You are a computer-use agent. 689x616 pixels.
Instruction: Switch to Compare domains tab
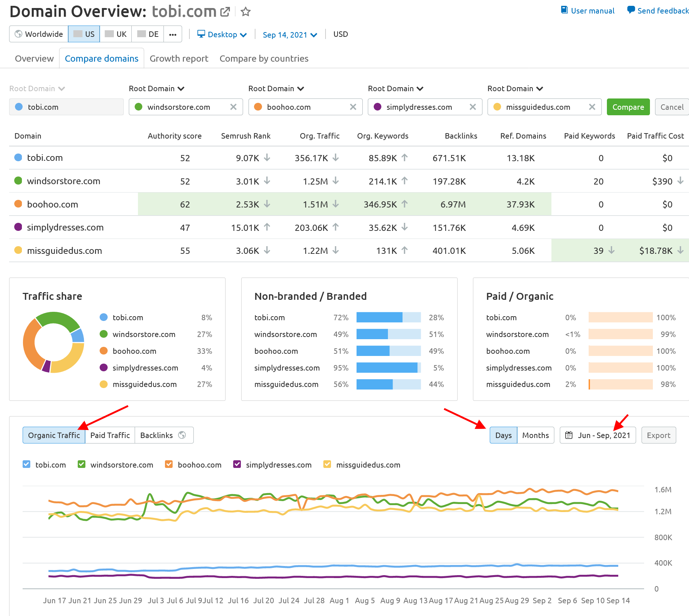(101, 59)
